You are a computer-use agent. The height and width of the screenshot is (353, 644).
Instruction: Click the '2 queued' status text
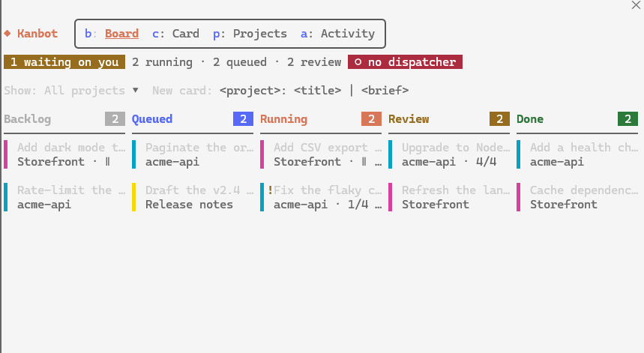240,62
